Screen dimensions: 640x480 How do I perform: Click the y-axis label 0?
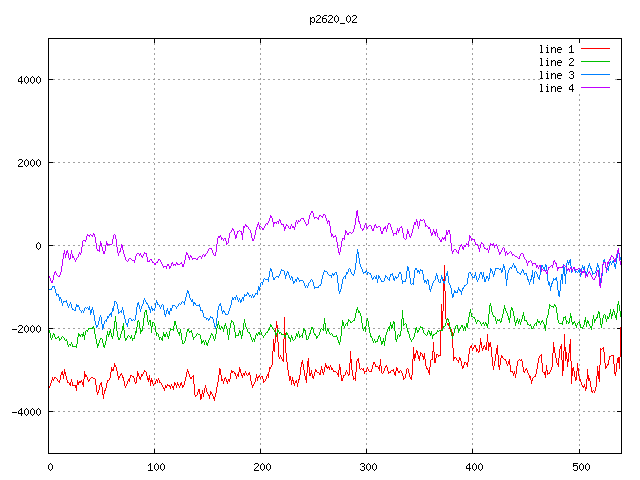(38, 246)
